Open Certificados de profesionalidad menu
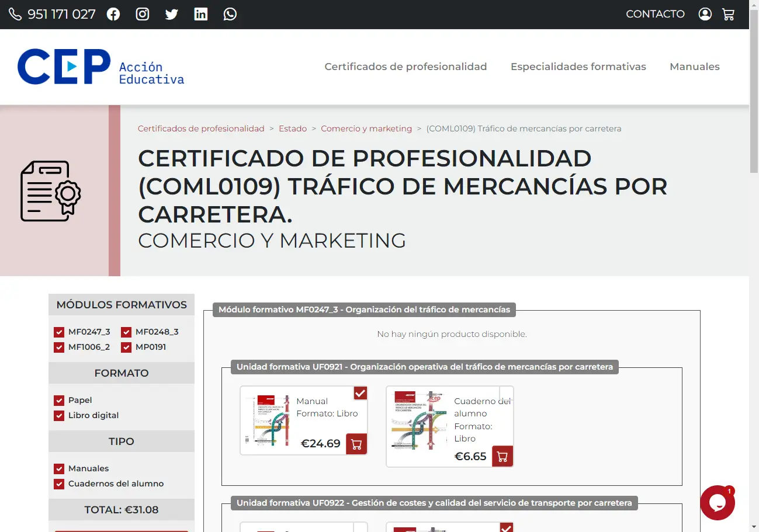Image resolution: width=759 pixels, height=532 pixels. pyautogui.click(x=406, y=67)
